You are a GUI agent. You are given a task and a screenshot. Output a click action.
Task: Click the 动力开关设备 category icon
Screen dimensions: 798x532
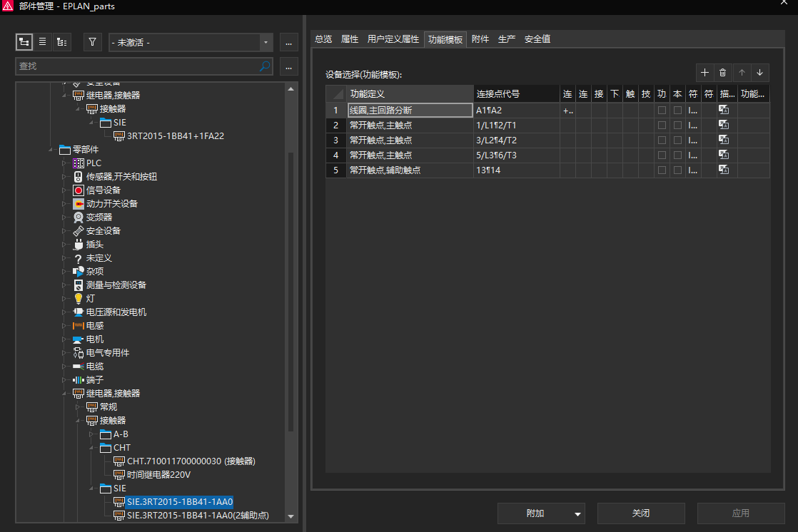click(x=79, y=204)
